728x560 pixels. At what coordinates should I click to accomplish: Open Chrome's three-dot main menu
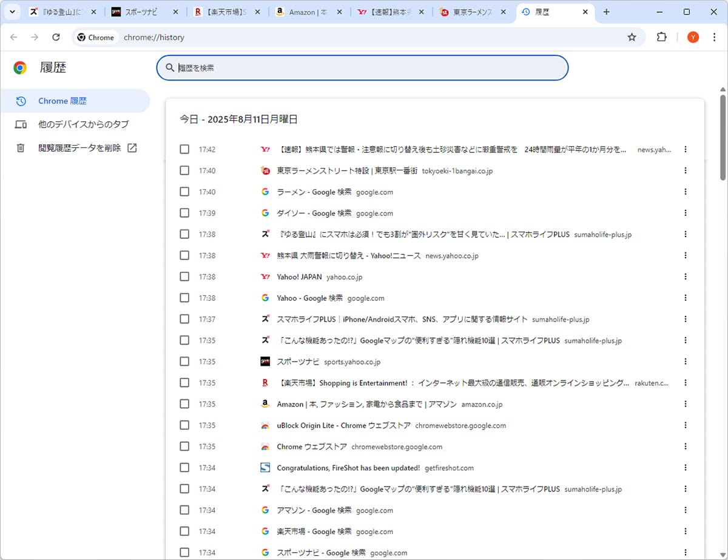click(715, 37)
